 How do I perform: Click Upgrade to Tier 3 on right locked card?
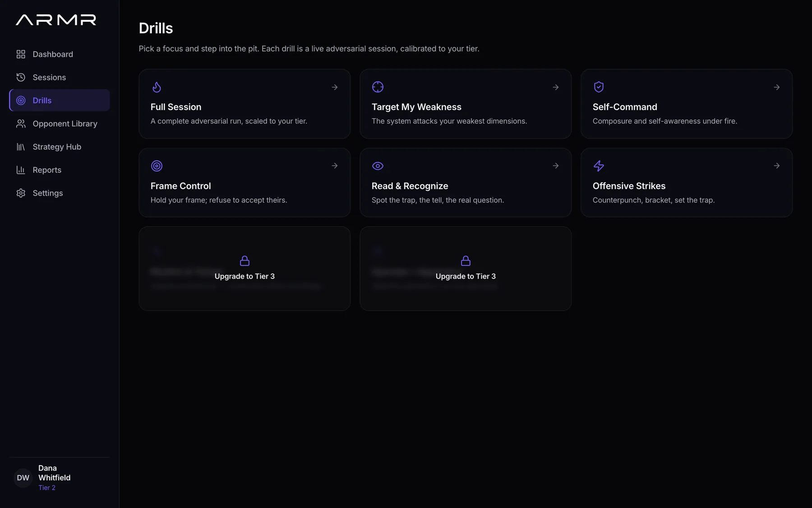(x=466, y=276)
